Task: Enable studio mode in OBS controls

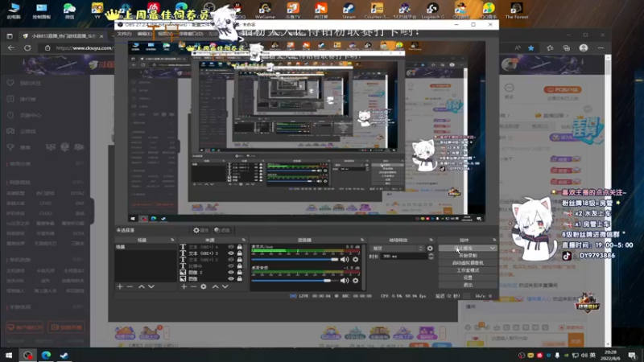Action: 468,270
